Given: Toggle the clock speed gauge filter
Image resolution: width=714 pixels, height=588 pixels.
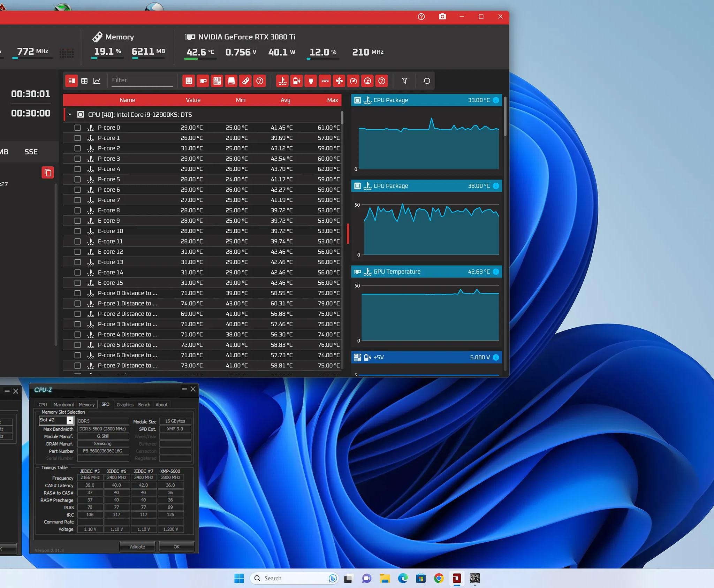Looking at the screenshot, I should point(354,81).
